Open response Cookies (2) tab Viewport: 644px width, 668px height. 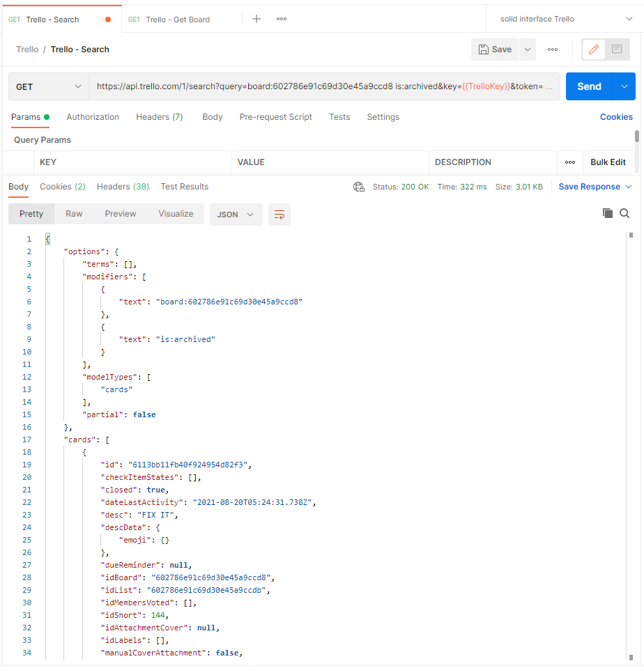[62, 187]
